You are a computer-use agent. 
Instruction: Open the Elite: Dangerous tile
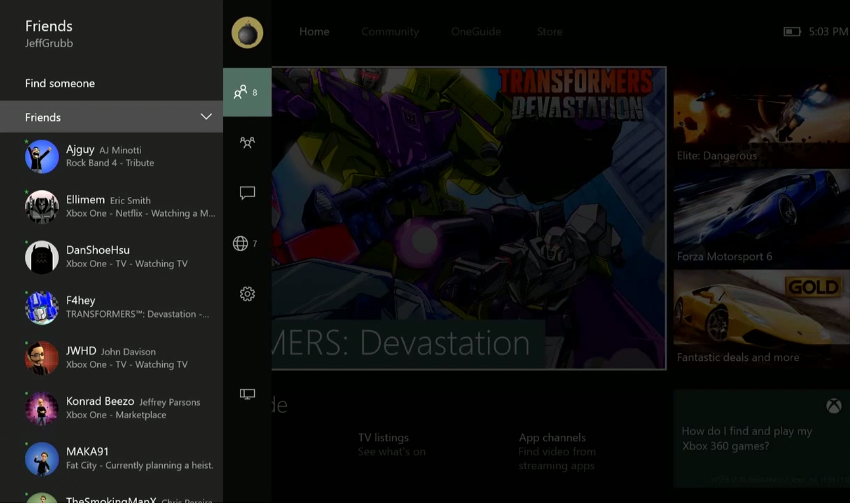(x=762, y=118)
